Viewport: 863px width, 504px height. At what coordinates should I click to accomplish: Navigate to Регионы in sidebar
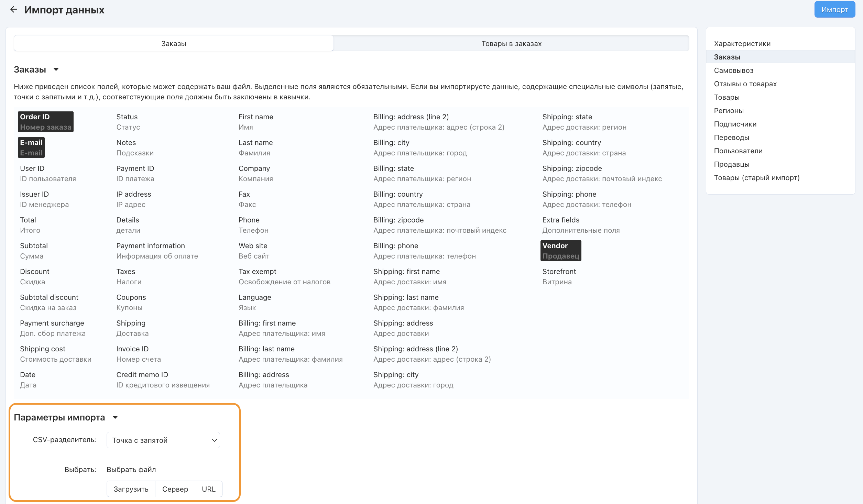pyautogui.click(x=729, y=111)
